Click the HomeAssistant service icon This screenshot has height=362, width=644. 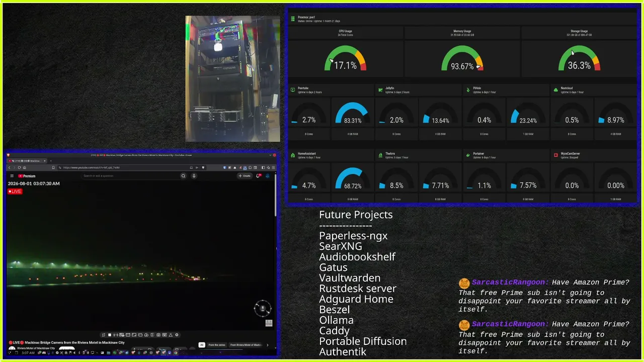click(x=293, y=155)
